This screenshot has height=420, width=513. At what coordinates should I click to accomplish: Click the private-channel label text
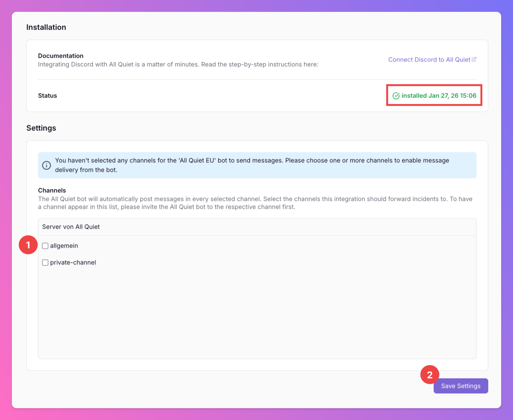coord(73,263)
